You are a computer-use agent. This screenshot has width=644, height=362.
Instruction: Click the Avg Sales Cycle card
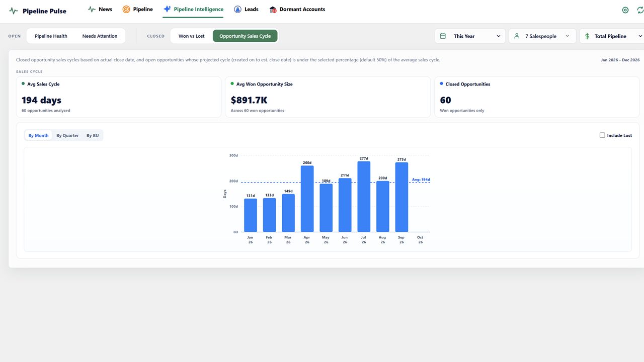(119, 97)
